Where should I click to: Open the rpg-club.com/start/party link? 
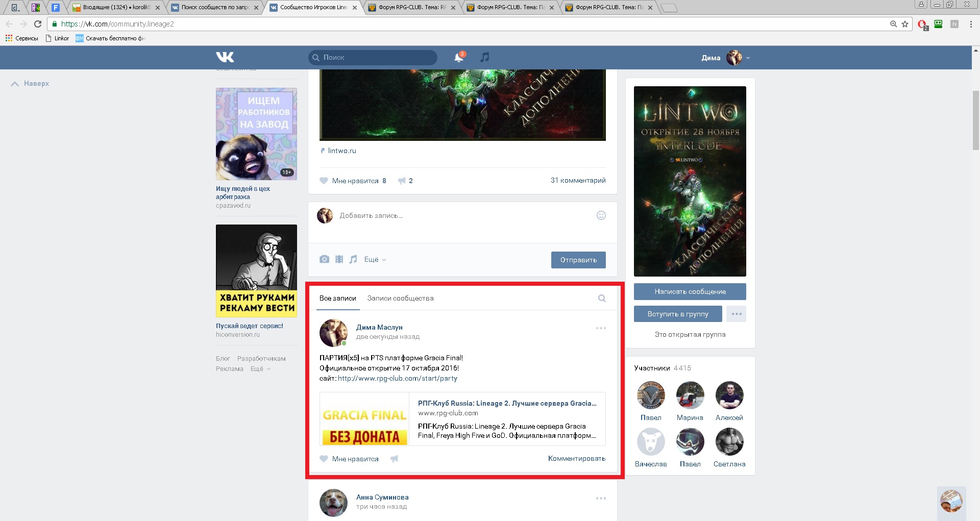click(x=398, y=379)
